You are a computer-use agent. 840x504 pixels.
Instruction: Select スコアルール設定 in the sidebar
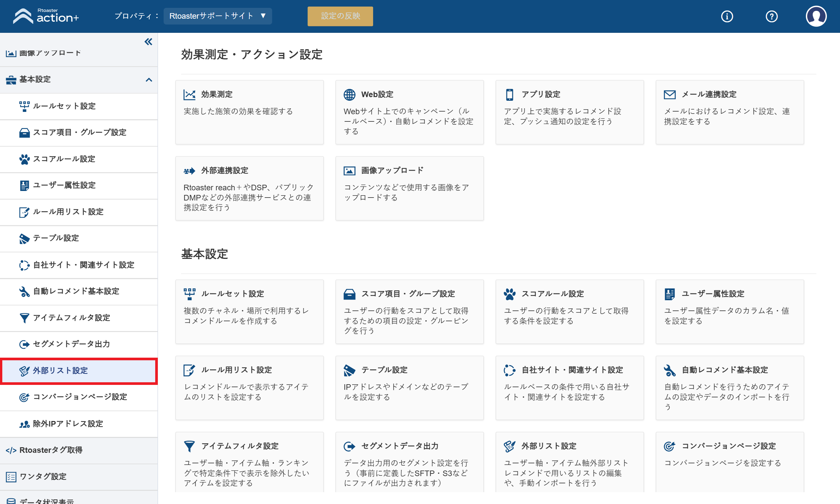(79, 159)
